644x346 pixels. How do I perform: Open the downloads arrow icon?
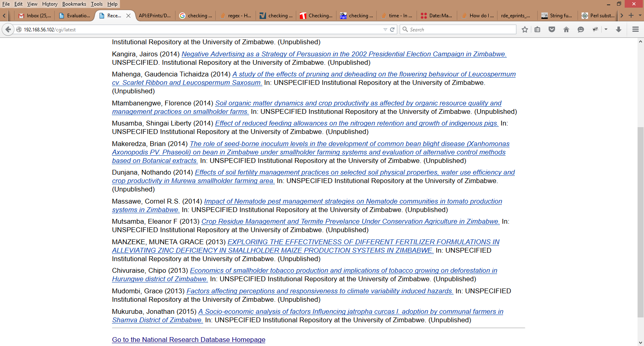[619, 29]
